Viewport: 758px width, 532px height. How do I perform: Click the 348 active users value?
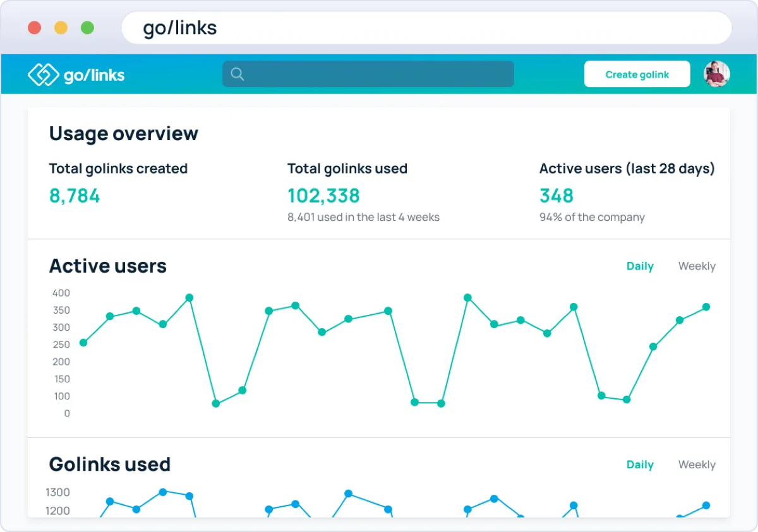(556, 196)
